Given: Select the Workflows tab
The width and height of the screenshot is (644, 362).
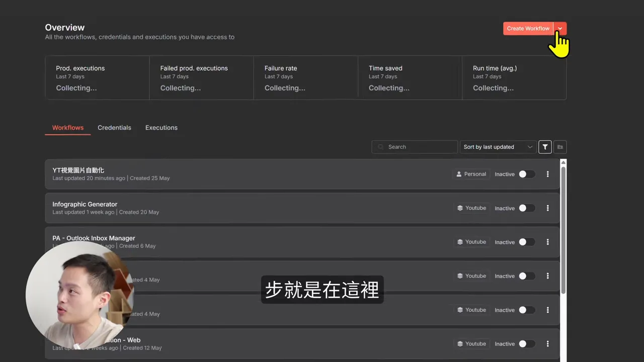Looking at the screenshot, I should tap(68, 128).
